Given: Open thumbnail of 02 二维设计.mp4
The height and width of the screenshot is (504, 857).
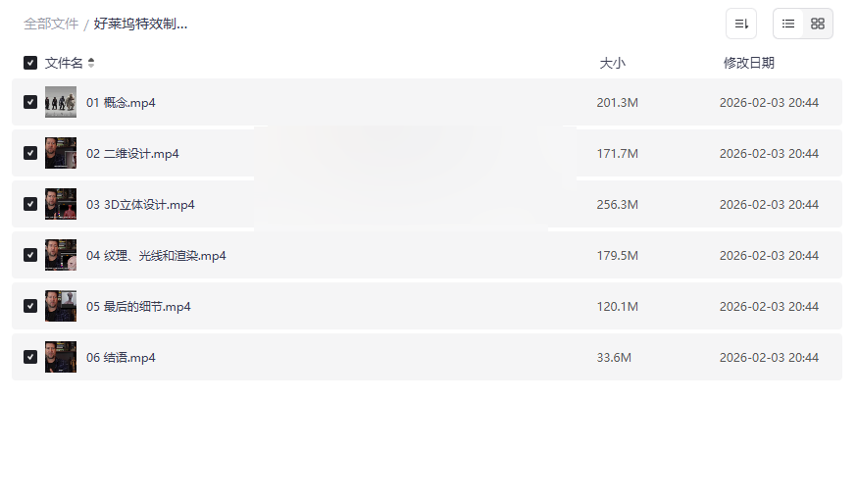Looking at the screenshot, I should tap(61, 153).
